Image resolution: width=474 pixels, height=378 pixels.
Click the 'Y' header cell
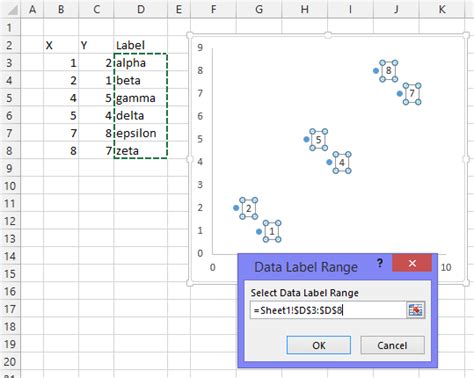[96, 45]
